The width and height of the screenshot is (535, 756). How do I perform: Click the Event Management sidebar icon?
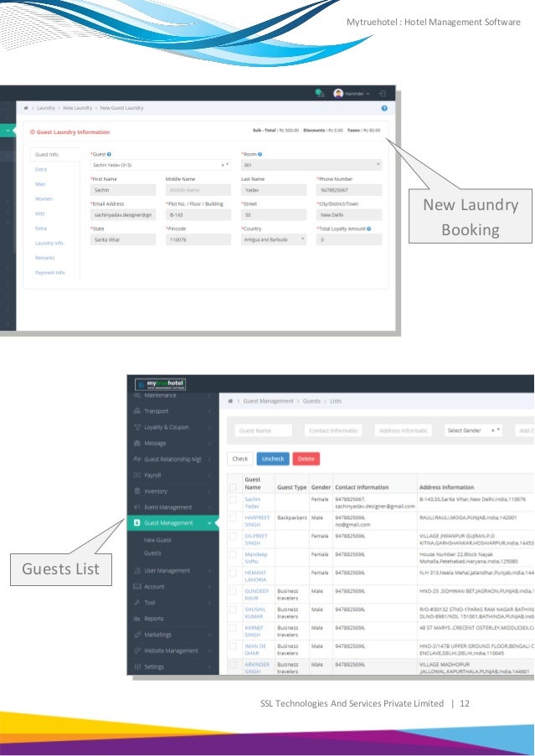click(136, 507)
